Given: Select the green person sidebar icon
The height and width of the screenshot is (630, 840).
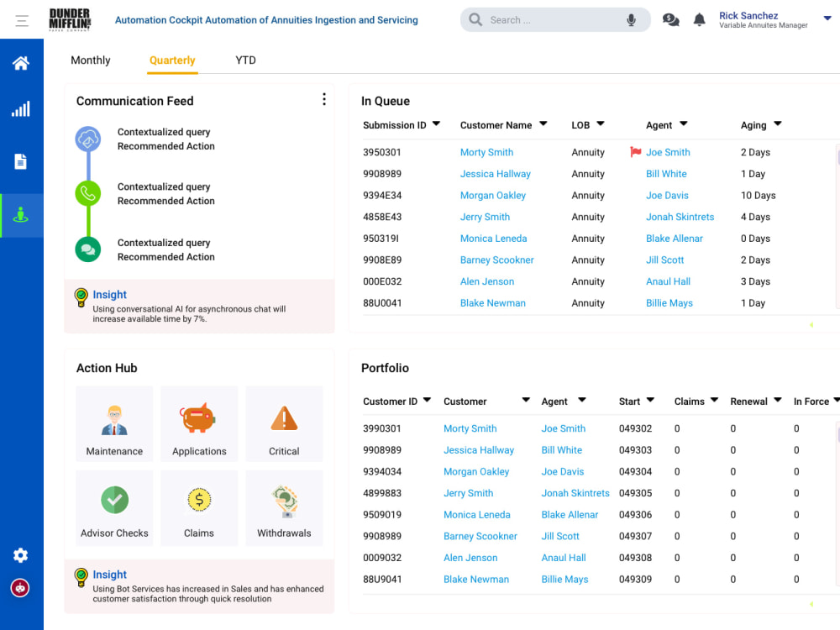Looking at the screenshot, I should tap(21, 215).
